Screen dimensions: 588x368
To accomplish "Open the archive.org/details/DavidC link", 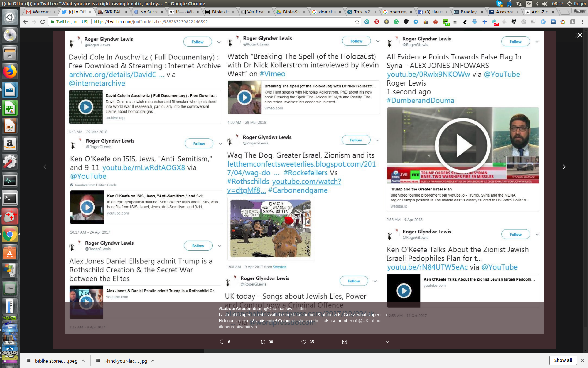I will tap(117, 75).
